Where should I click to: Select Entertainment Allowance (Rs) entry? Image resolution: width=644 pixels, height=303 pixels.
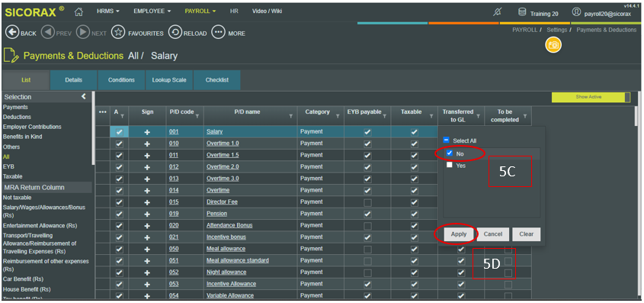(x=40, y=226)
